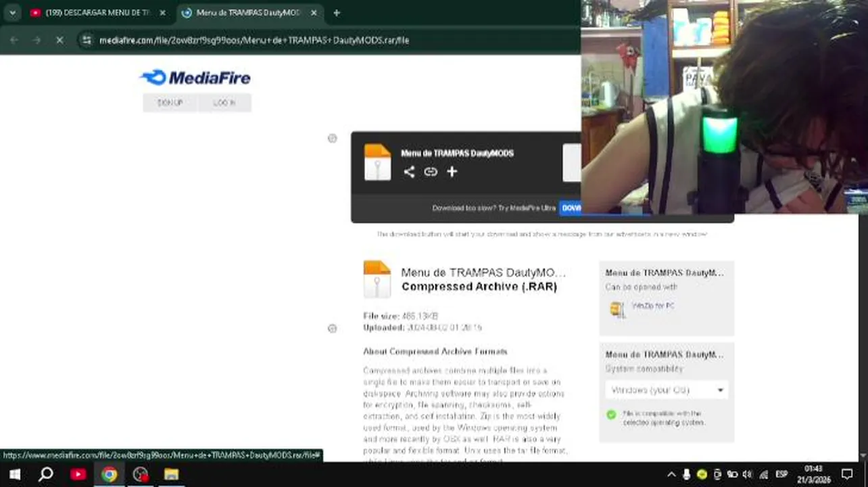Click the microphone tray icon

(687, 475)
